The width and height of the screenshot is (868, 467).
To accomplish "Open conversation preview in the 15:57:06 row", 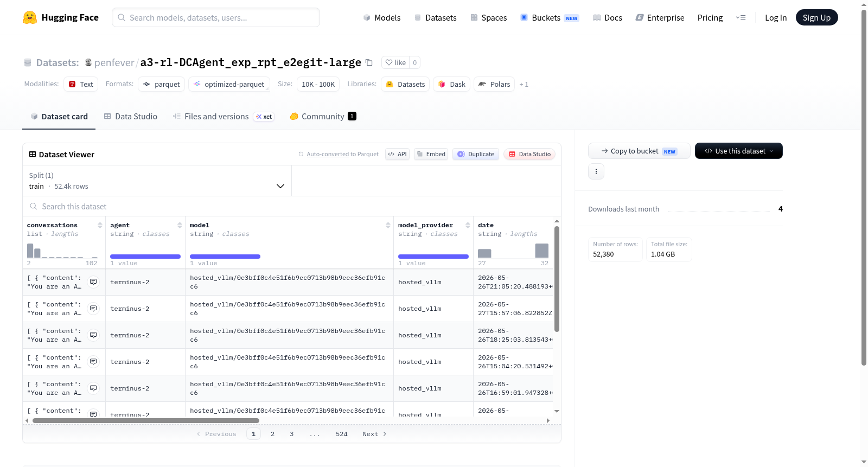I will coord(93,309).
